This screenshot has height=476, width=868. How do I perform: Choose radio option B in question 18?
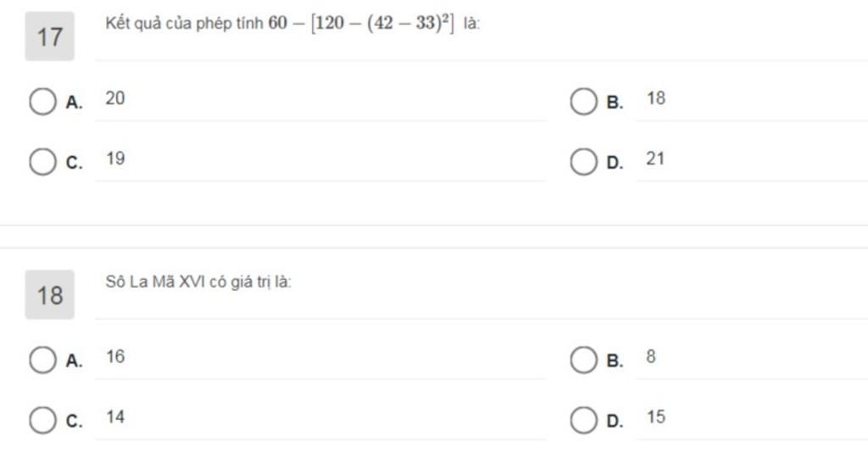click(x=583, y=360)
